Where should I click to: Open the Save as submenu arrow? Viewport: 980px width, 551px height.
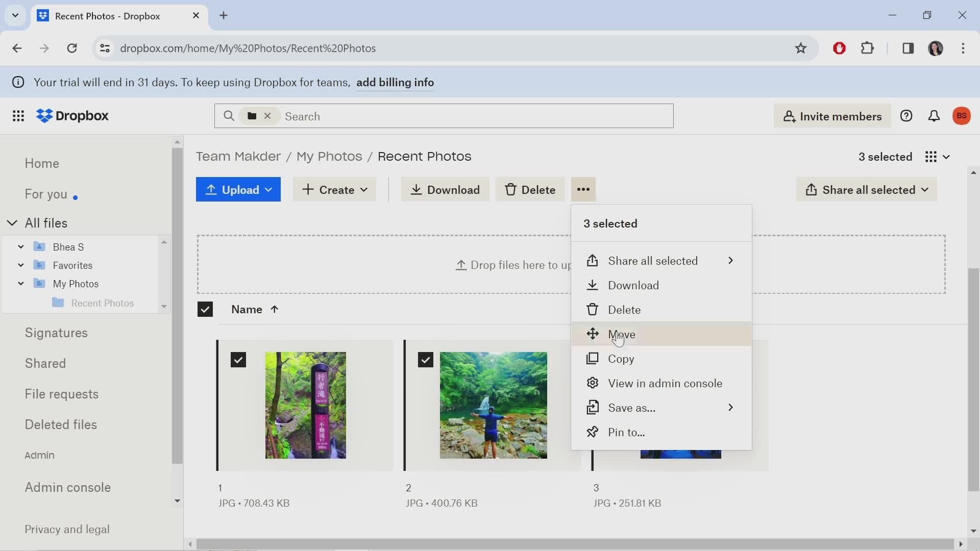pos(730,407)
